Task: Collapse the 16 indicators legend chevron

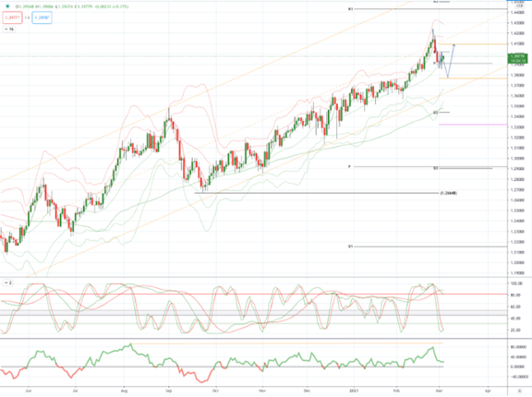Action: point(9,30)
